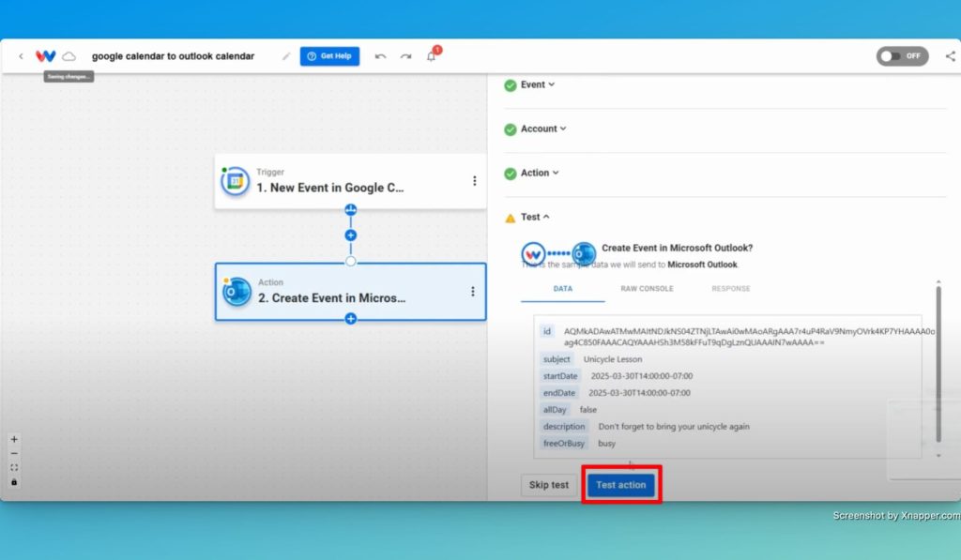This screenshot has width=961, height=560.
Task: Switch to the DATA tab
Action: [x=563, y=289]
